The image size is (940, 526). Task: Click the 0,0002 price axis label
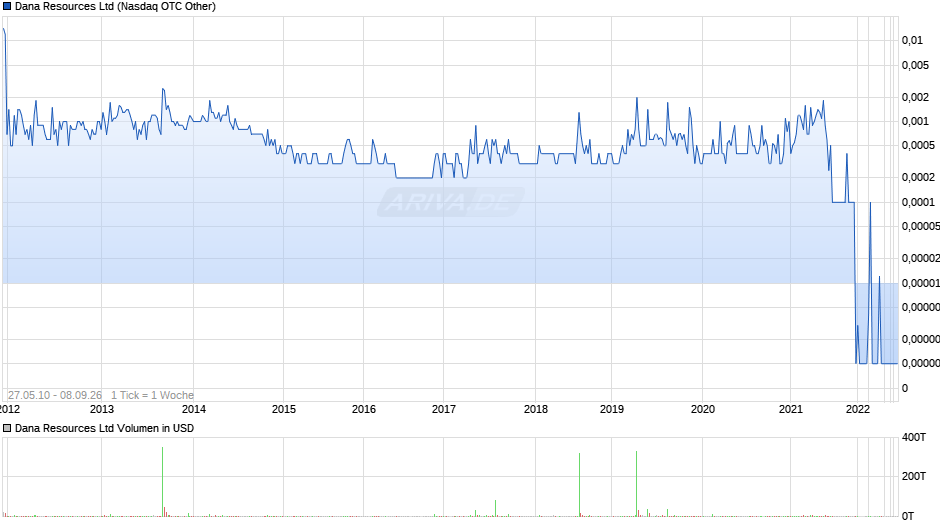(918, 177)
